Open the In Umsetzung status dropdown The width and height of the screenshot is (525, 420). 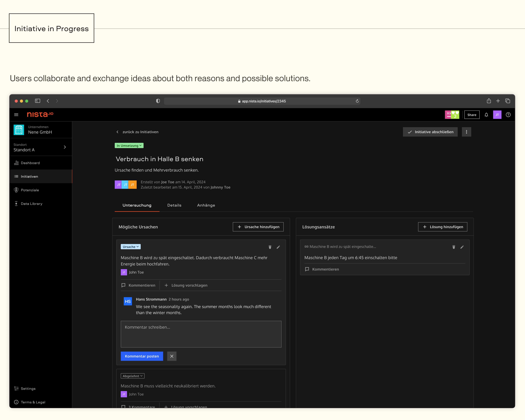coord(129,145)
